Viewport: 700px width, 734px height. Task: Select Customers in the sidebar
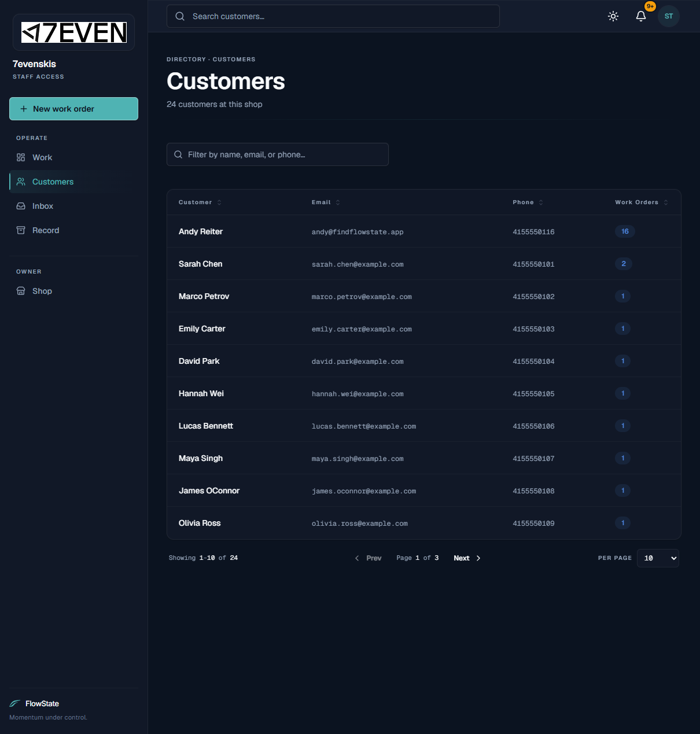(x=74, y=182)
